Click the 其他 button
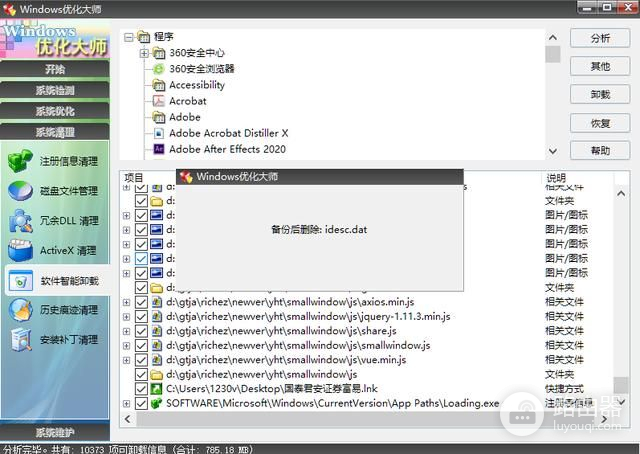The width and height of the screenshot is (640, 454). tap(600, 66)
